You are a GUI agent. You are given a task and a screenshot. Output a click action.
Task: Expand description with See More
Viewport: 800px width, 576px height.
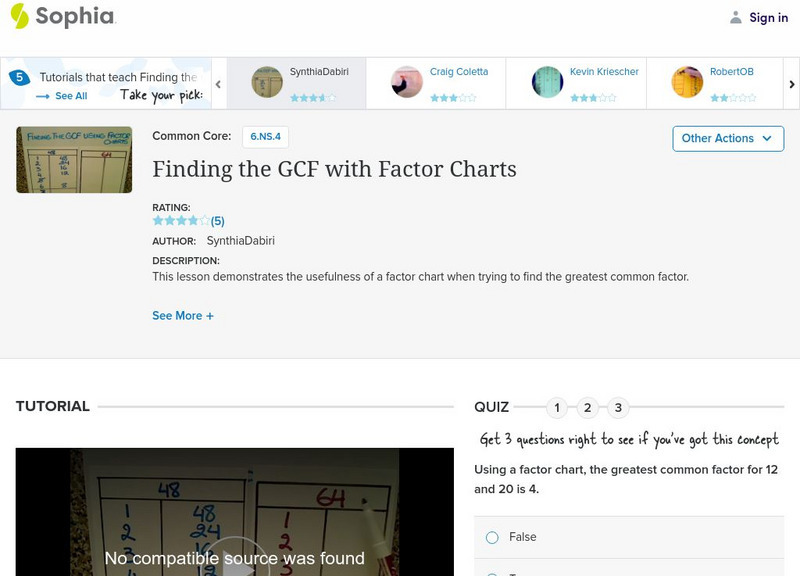point(183,316)
